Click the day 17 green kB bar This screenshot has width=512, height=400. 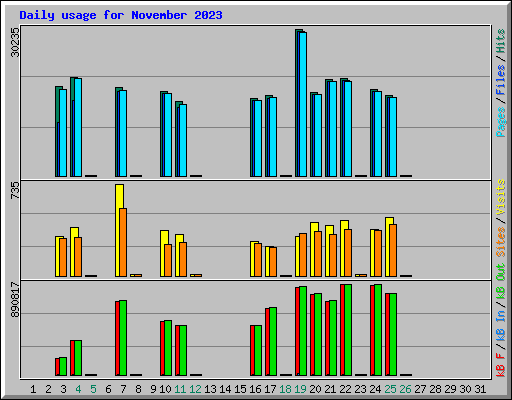coord(273,342)
